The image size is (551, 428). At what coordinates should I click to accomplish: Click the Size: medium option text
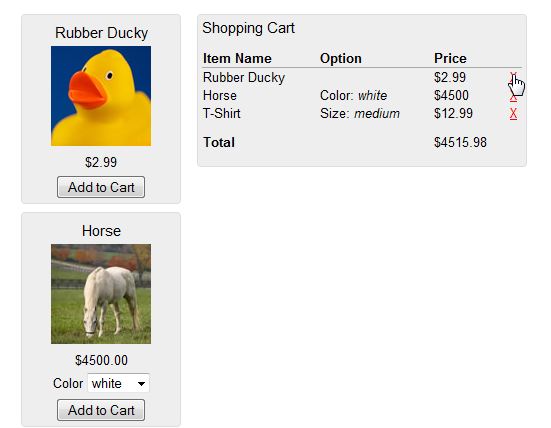coord(360,114)
